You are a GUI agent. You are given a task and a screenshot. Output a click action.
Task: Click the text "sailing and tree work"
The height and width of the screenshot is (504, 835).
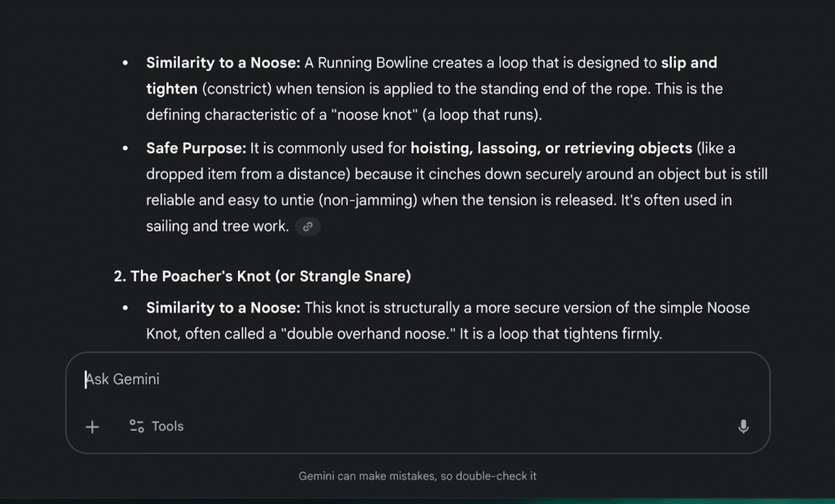(216, 227)
